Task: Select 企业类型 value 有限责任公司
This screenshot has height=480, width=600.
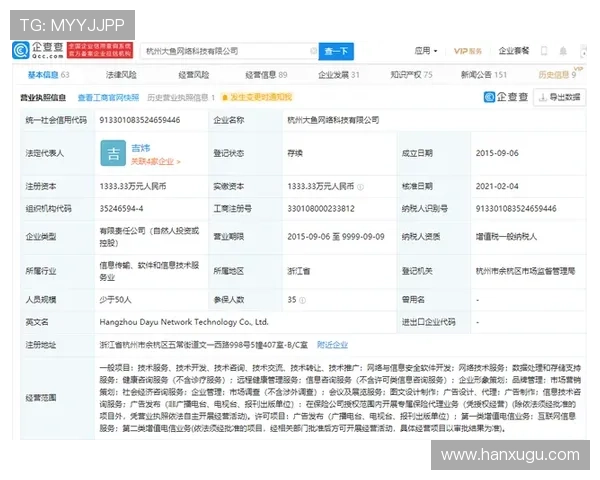Action: point(149,237)
